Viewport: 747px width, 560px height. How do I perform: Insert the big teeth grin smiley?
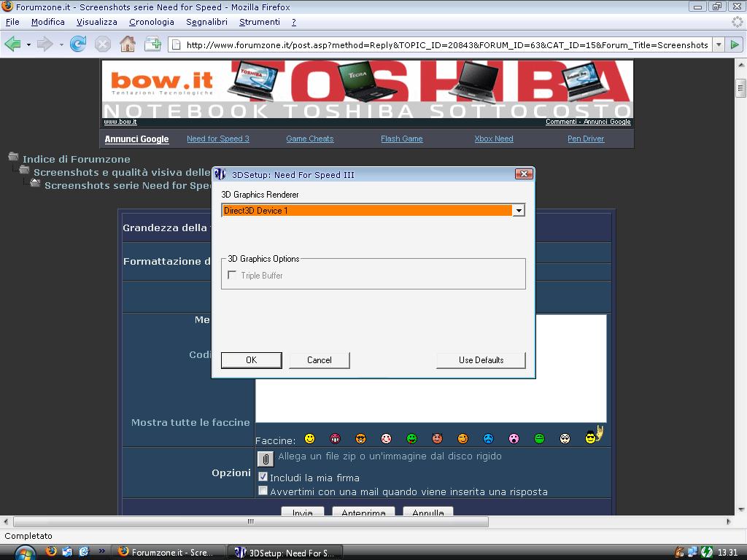[x=336, y=438]
